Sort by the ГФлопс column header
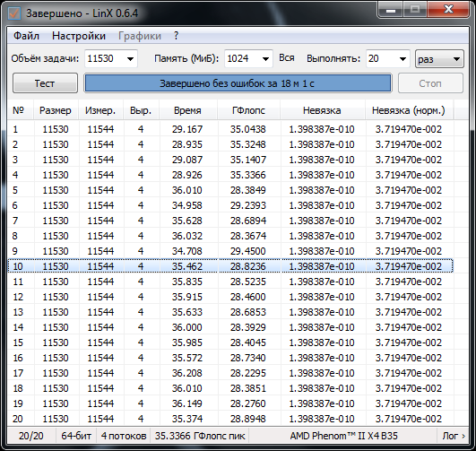This screenshot has height=451, width=476. tap(248, 110)
